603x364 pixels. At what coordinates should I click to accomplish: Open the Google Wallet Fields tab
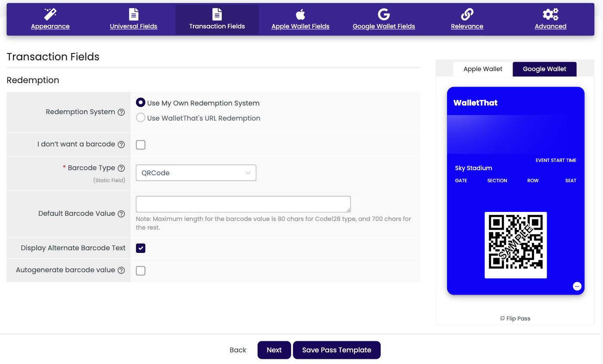(x=384, y=20)
